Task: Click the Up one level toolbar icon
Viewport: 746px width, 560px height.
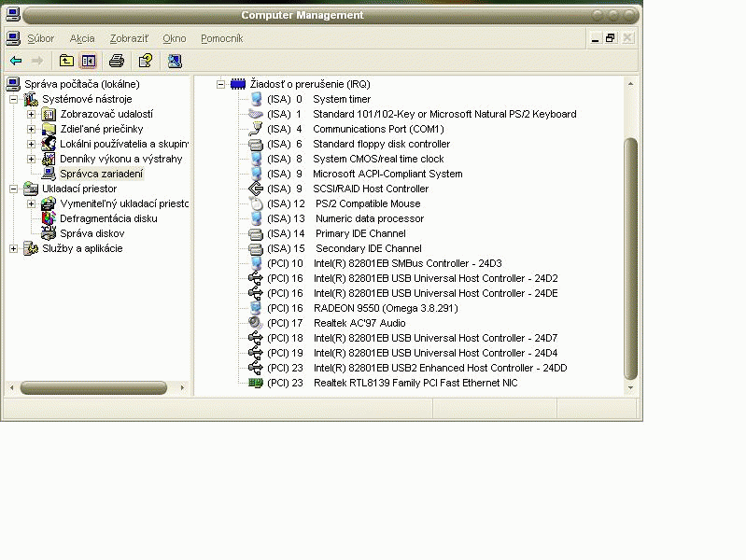Action: tap(66, 61)
